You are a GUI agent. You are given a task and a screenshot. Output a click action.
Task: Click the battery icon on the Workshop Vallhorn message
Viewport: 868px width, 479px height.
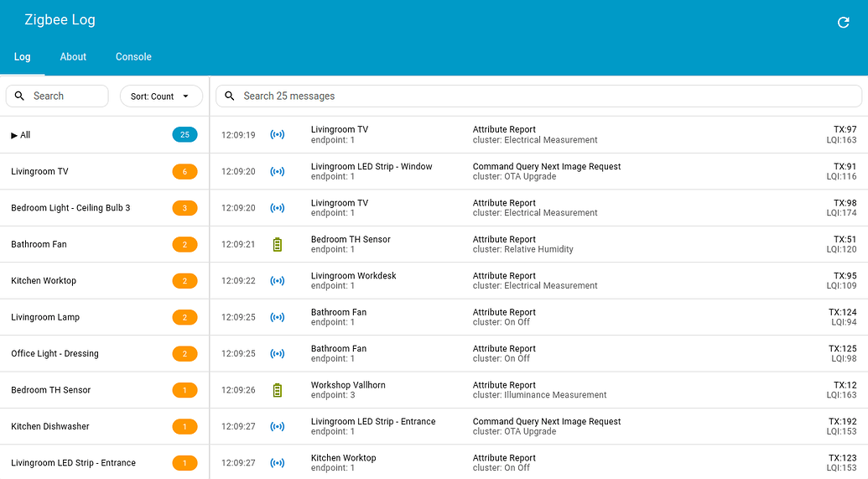(x=278, y=390)
